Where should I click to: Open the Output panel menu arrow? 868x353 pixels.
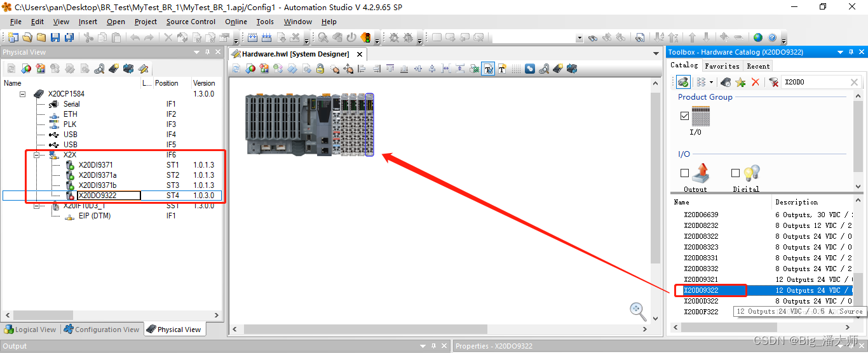pos(423,346)
